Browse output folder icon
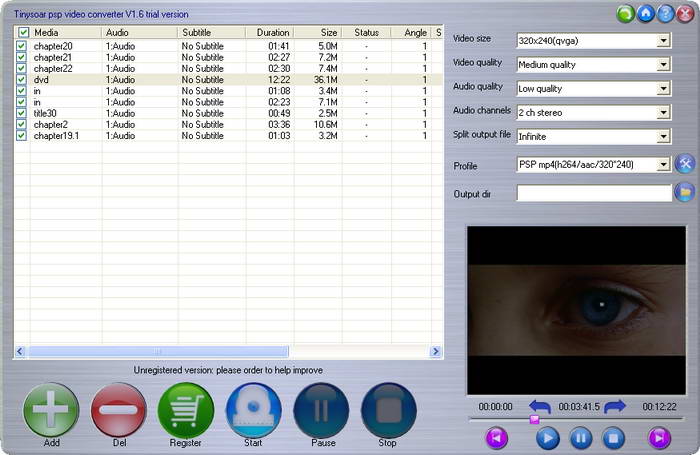700x455 pixels. [x=685, y=192]
